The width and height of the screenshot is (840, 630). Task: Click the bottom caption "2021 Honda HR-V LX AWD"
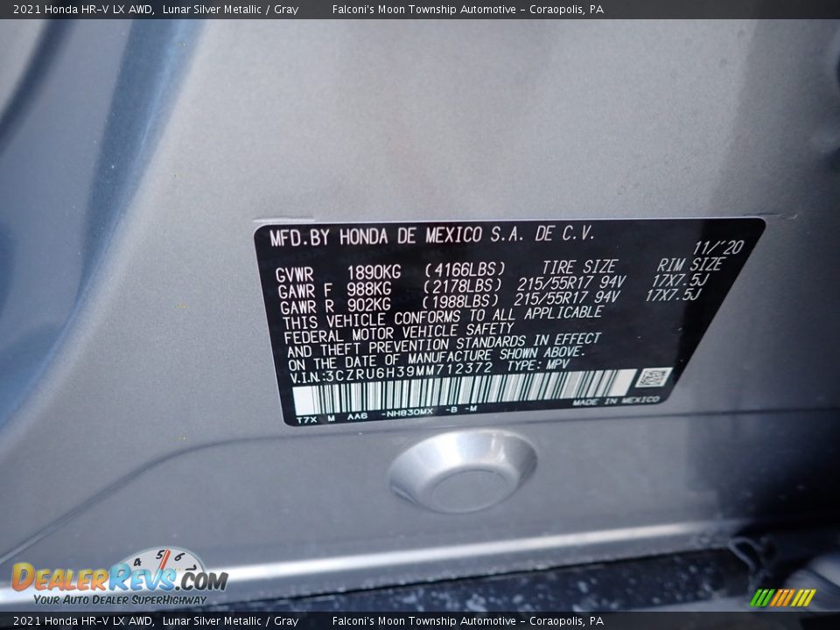(x=82, y=621)
